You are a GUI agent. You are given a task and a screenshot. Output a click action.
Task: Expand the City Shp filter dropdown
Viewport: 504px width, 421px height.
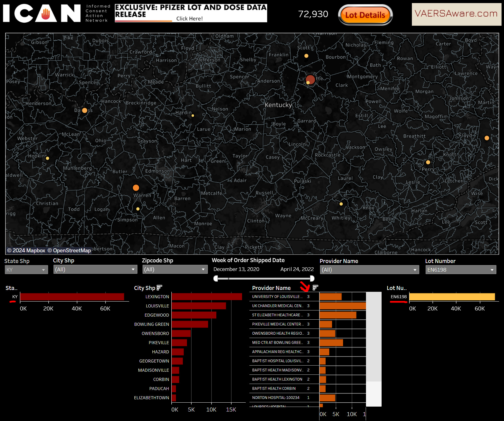(x=95, y=269)
